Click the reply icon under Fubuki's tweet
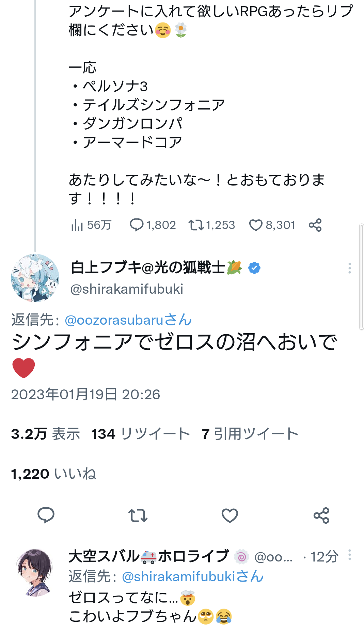 tap(46, 515)
